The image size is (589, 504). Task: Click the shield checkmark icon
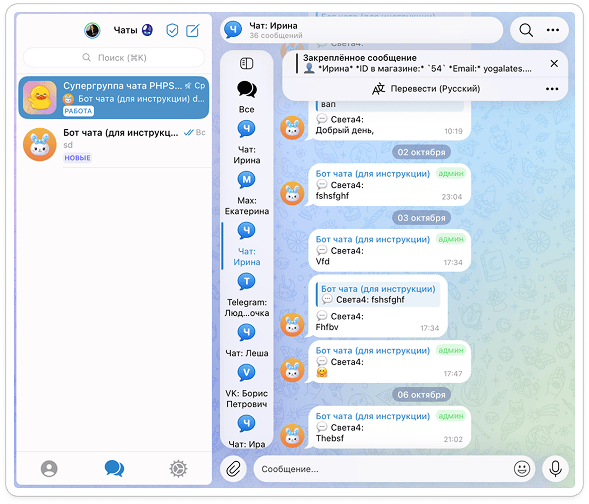pyautogui.click(x=172, y=30)
